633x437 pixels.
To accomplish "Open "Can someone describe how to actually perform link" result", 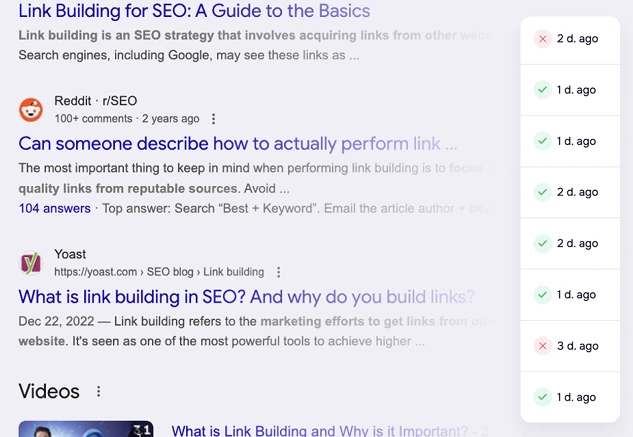I will coord(237,143).
